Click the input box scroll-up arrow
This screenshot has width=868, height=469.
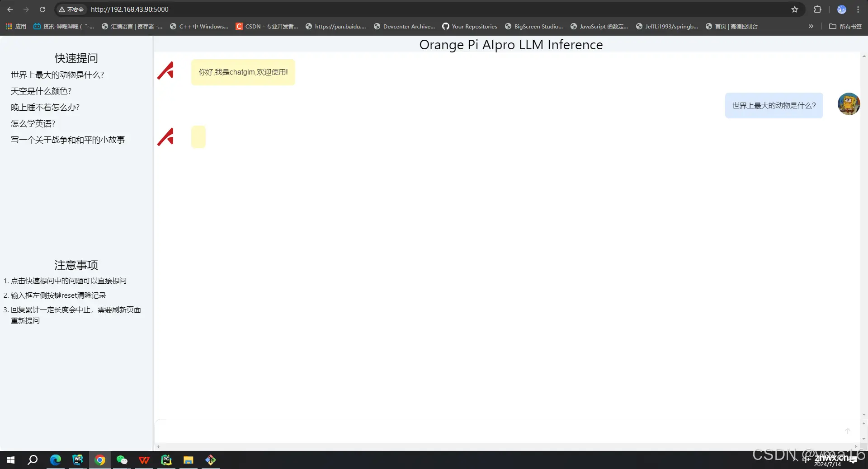[864, 424]
